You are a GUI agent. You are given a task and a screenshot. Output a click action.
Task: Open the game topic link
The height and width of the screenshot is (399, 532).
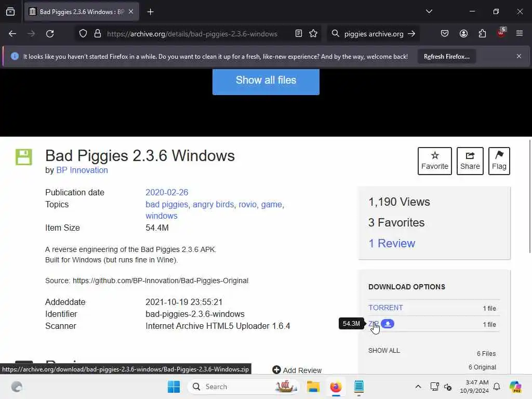click(x=271, y=205)
